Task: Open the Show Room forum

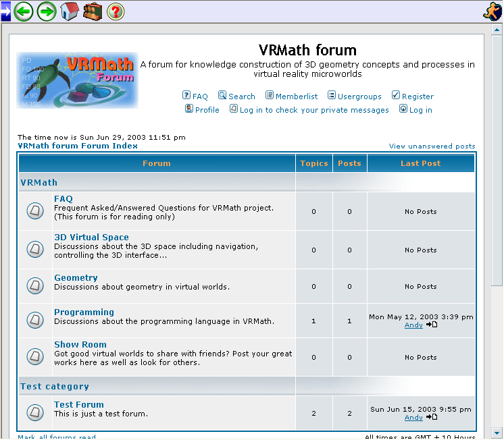Action: [x=80, y=345]
